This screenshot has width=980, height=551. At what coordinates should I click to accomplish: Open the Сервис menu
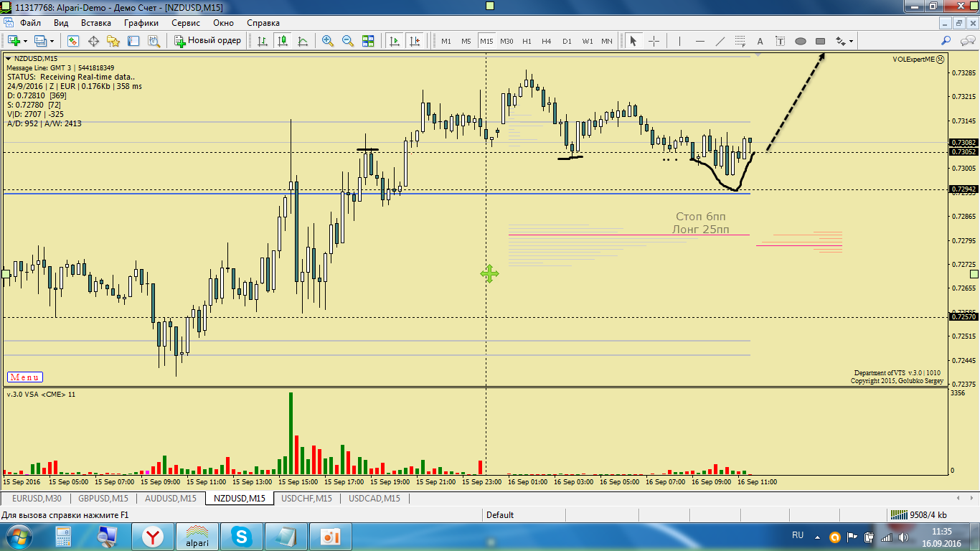pyautogui.click(x=187, y=23)
